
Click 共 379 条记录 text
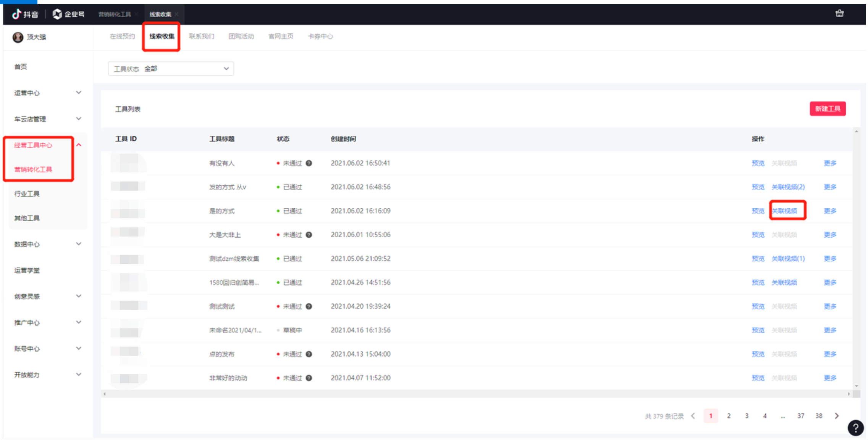click(x=664, y=416)
